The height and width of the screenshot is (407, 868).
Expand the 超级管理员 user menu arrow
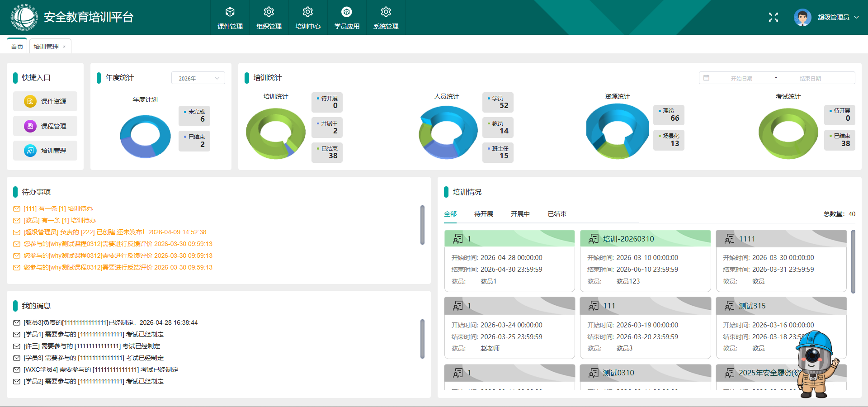coord(856,17)
